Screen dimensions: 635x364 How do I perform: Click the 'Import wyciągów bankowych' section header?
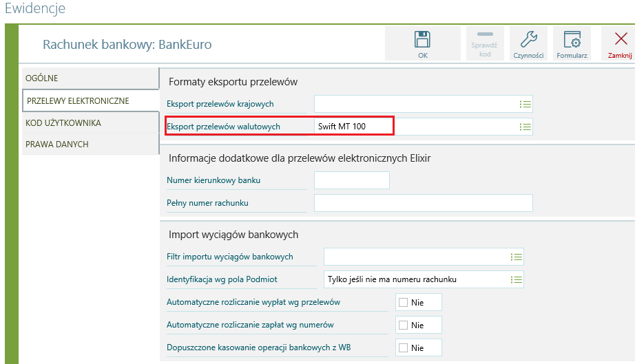pyautogui.click(x=233, y=235)
